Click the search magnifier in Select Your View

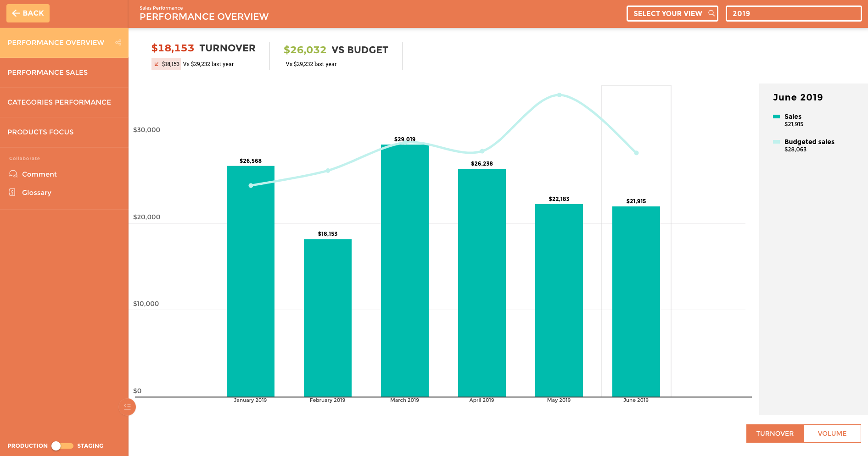click(x=711, y=13)
